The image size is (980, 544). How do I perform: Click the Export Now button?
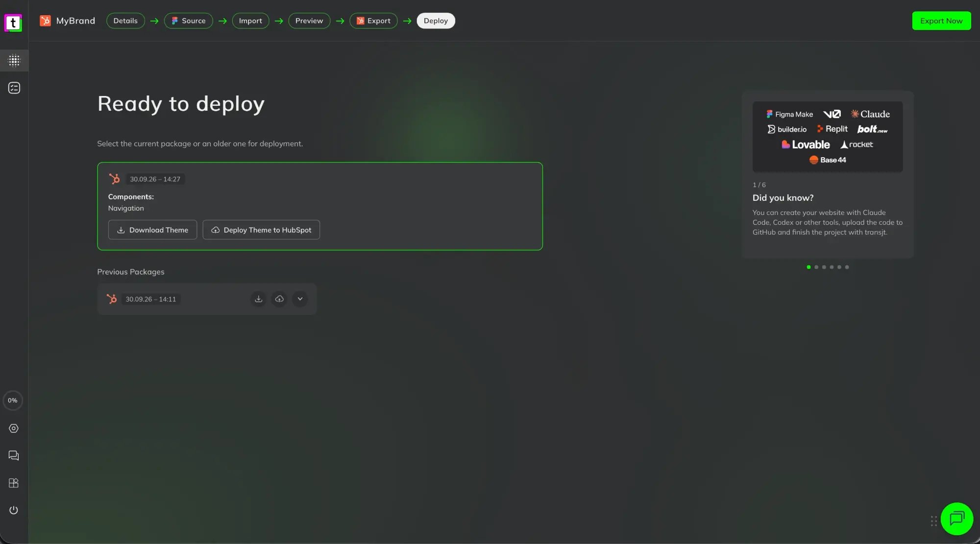click(x=941, y=21)
